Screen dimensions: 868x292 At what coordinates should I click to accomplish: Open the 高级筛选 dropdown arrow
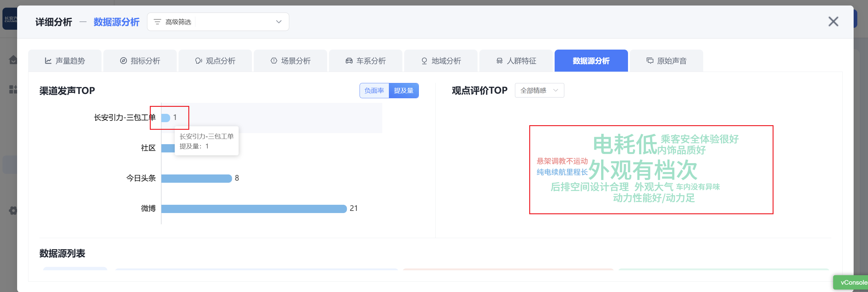[x=279, y=22]
